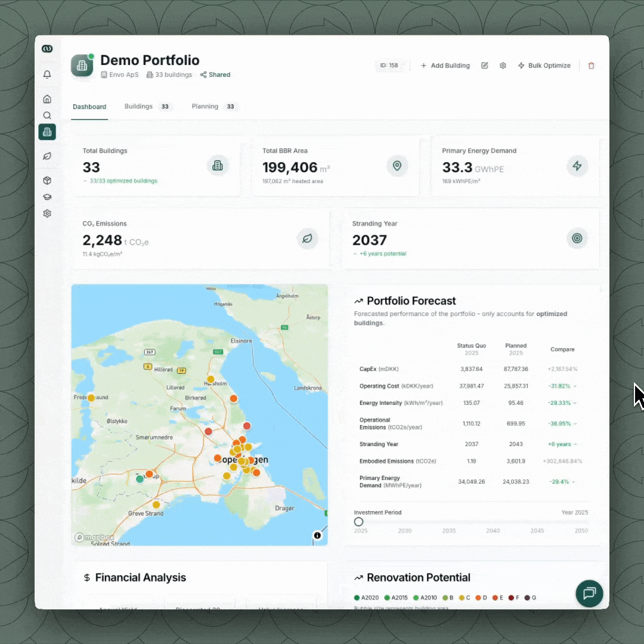The image size is (644, 644).
Task: Click the home icon in sidebar
Action: (47, 99)
